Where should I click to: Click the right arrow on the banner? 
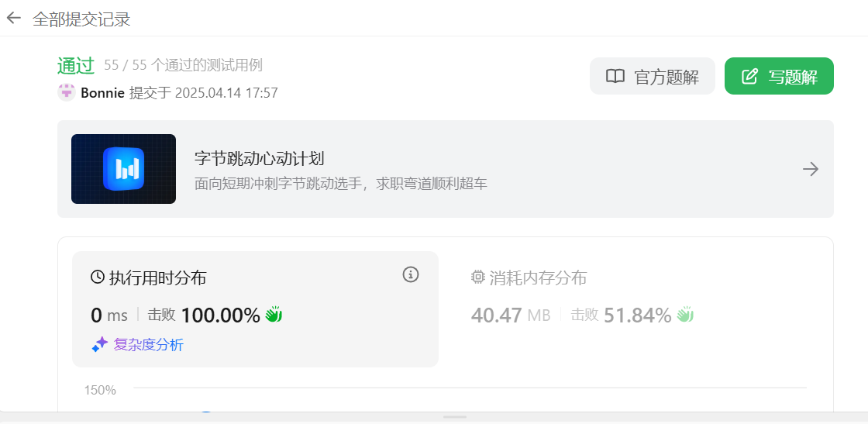(x=811, y=169)
